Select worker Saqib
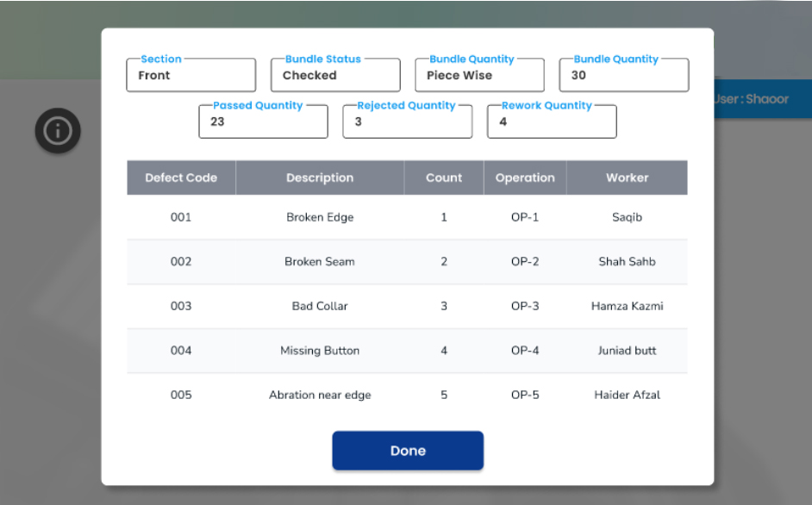Image resolution: width=812 pixels, height=505 pixels. tap(628, 217)
